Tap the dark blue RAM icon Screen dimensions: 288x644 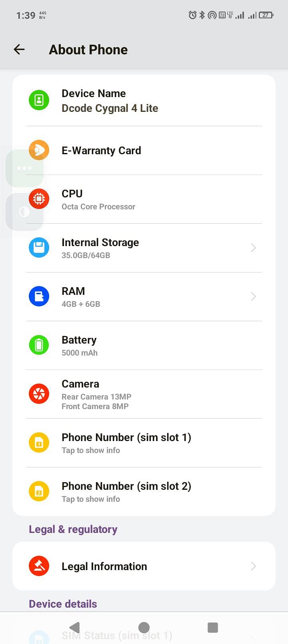39,296
